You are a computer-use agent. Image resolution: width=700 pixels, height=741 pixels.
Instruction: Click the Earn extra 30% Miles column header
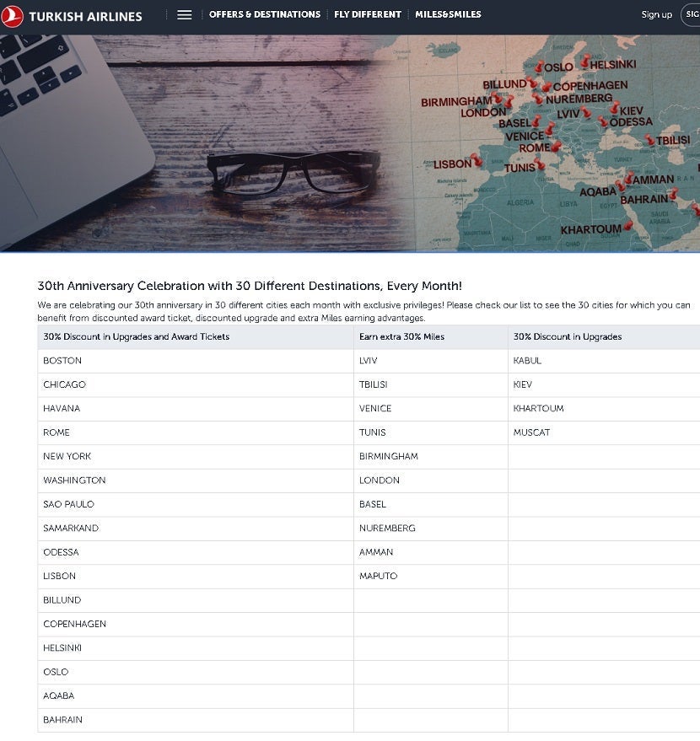point(401,337)
